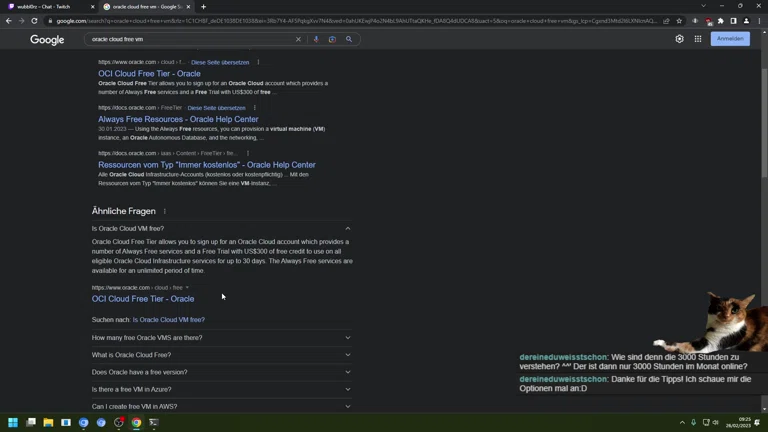Expand "How many free Oracle VMS are there?"

coord(348,338)
